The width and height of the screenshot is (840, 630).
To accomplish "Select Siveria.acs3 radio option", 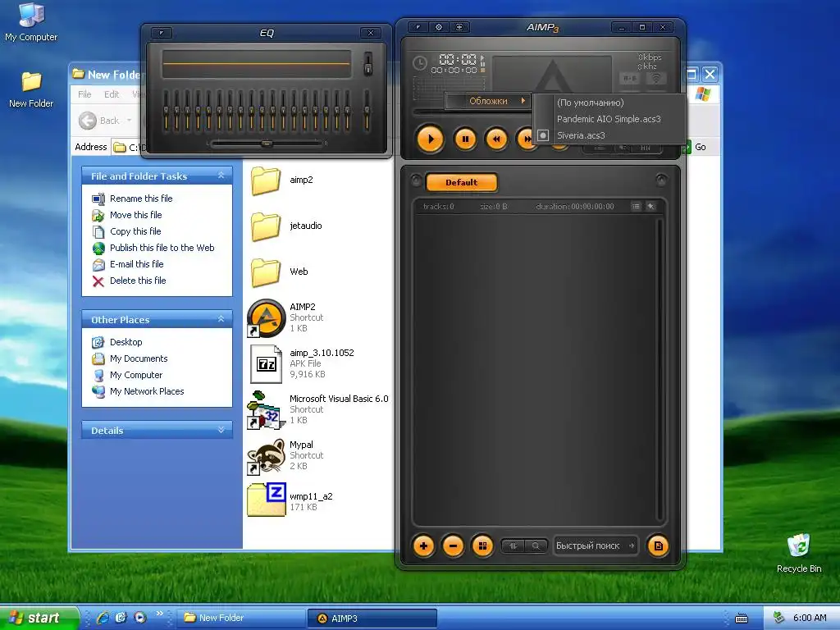I will pos(609,135).
